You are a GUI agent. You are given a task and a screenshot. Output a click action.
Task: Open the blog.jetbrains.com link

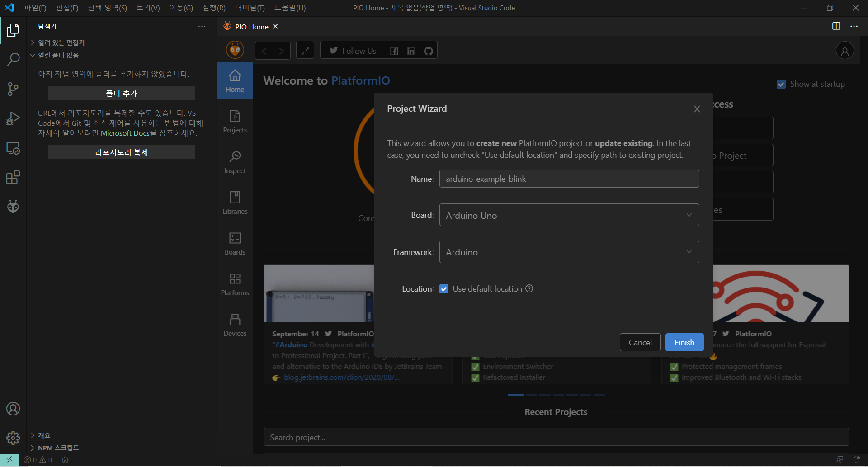[341, 377]
